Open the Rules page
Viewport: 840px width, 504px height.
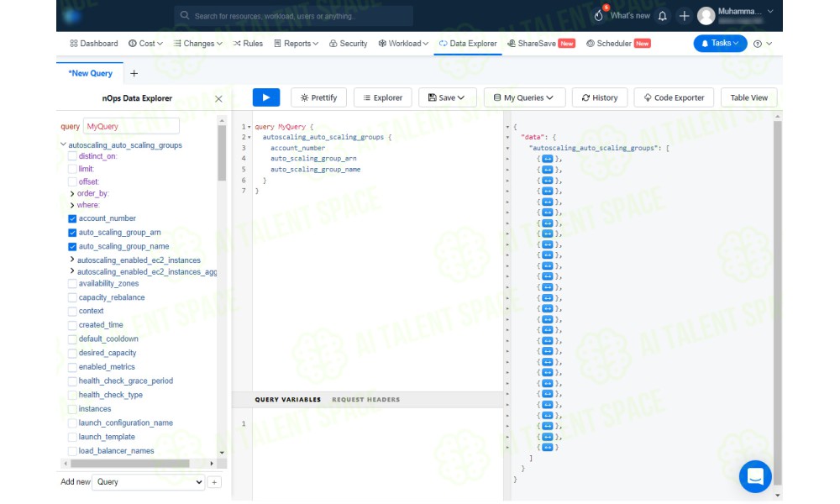click(x=248, y=44)
